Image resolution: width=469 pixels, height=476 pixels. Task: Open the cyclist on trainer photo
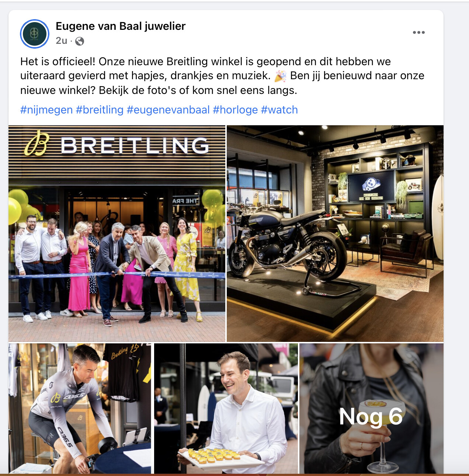[x=80, y=409]
